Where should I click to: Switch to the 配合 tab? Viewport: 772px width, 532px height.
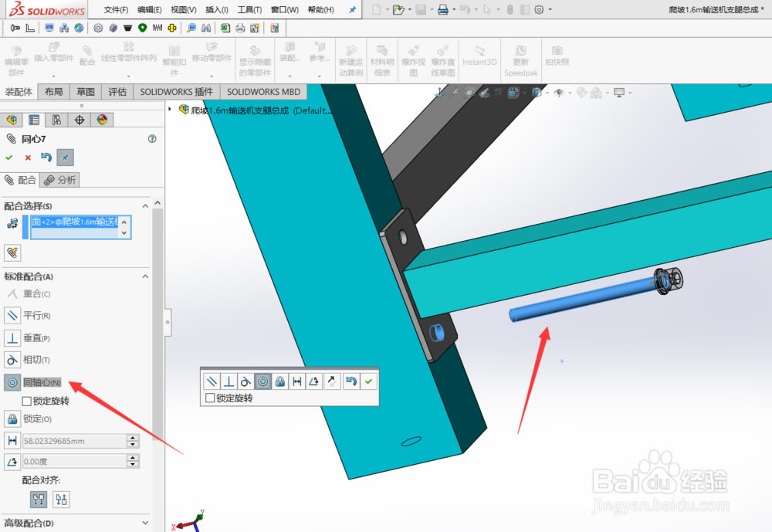(x=20, y=180)
